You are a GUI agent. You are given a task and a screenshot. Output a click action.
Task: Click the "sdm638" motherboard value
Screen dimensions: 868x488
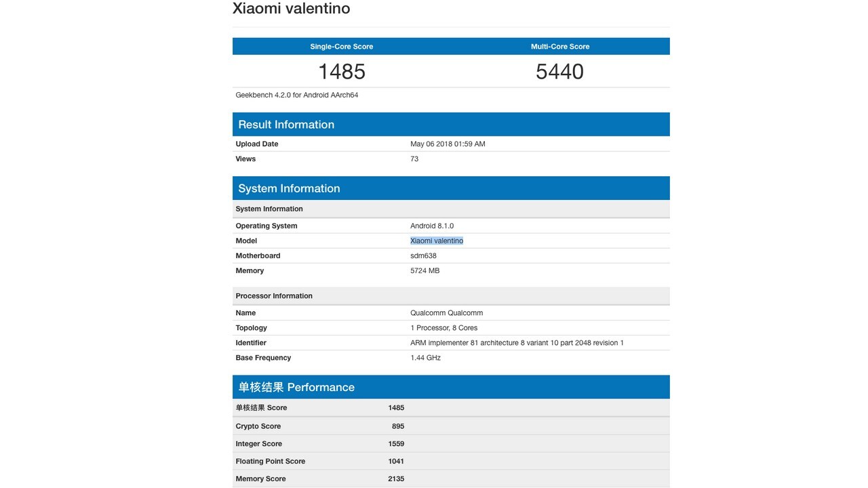(423, 256)
